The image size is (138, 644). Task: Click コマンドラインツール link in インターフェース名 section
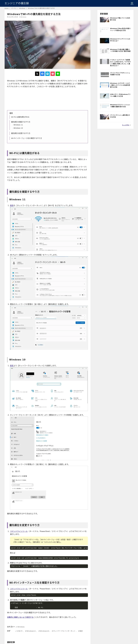(19, 589)
